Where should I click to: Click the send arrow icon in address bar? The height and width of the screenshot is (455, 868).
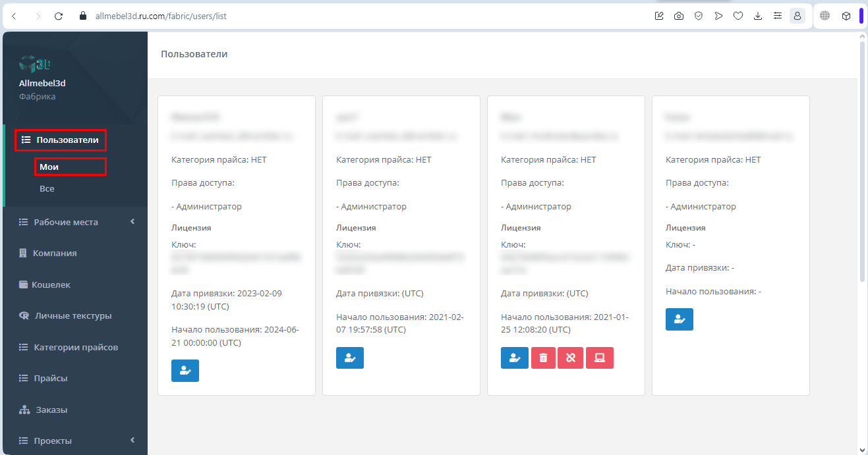pos(718,16)
